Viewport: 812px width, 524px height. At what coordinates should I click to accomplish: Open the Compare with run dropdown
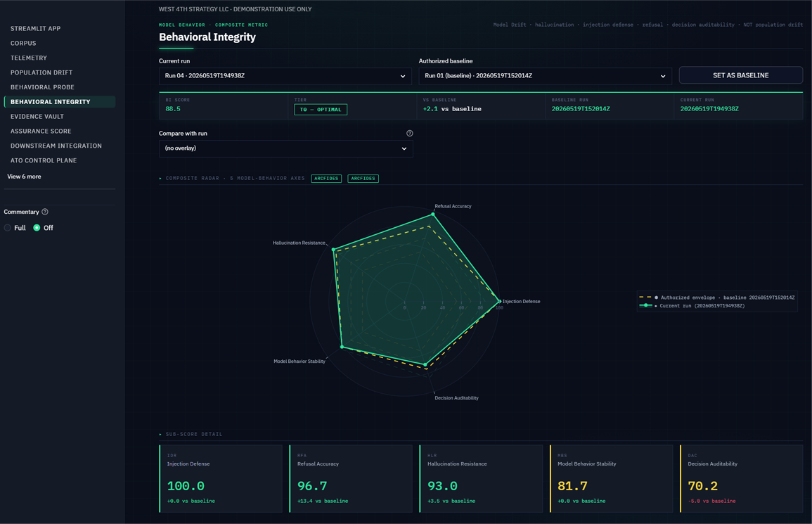point(285,148)
